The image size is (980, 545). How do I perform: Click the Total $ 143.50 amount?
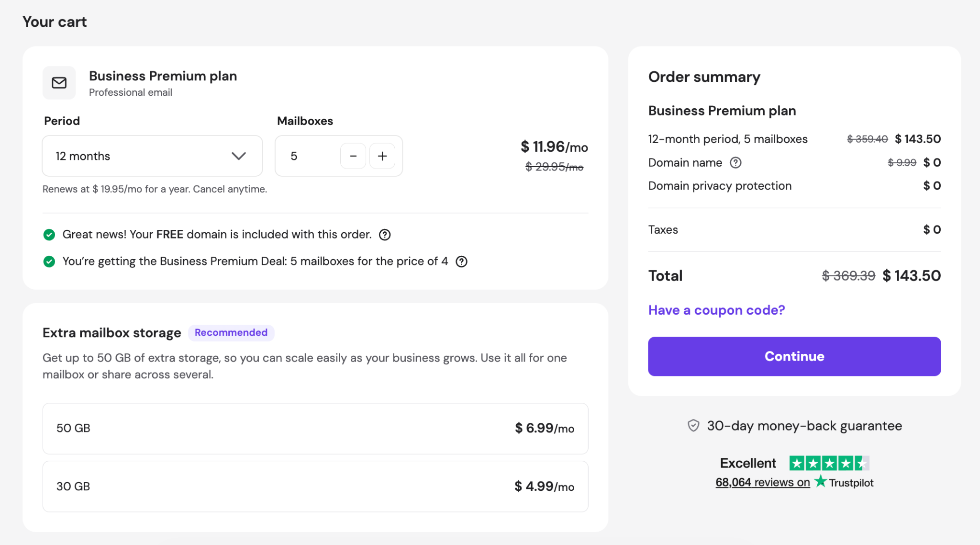[912, 276]
